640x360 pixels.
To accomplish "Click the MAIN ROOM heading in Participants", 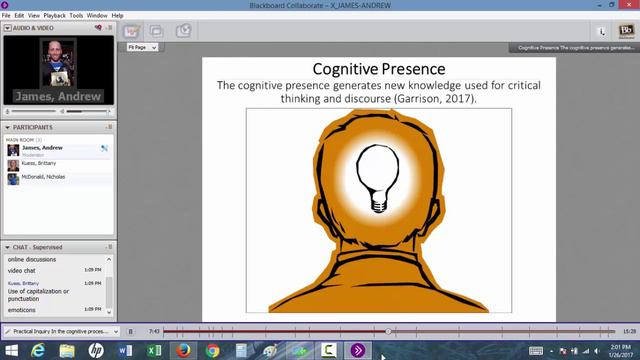I will point(24,140).
